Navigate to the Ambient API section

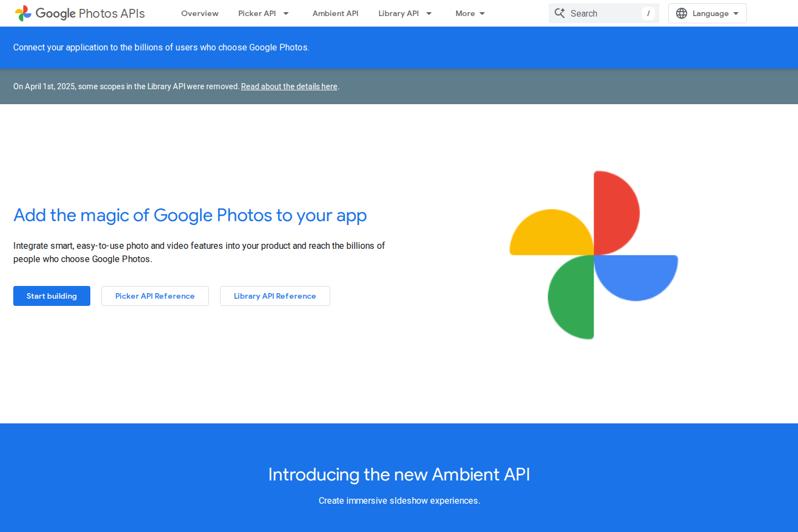click(x=335, y=13)
